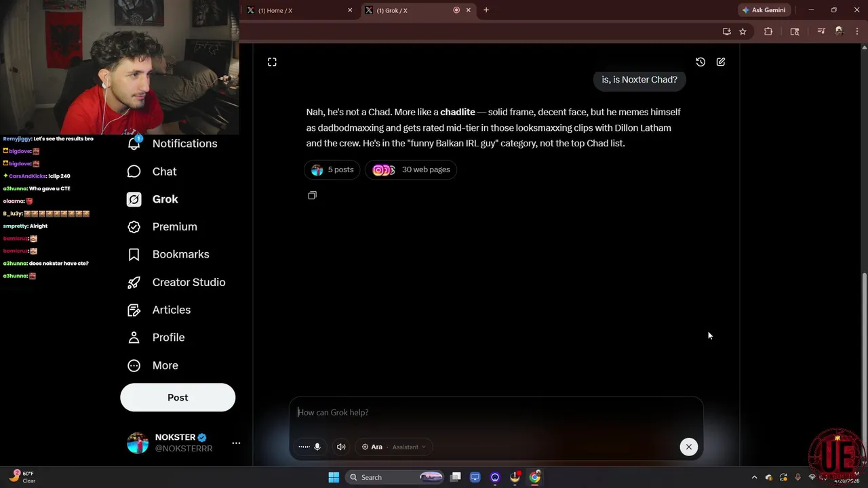Open Chrome profile avatar

(x=840, y=31)
